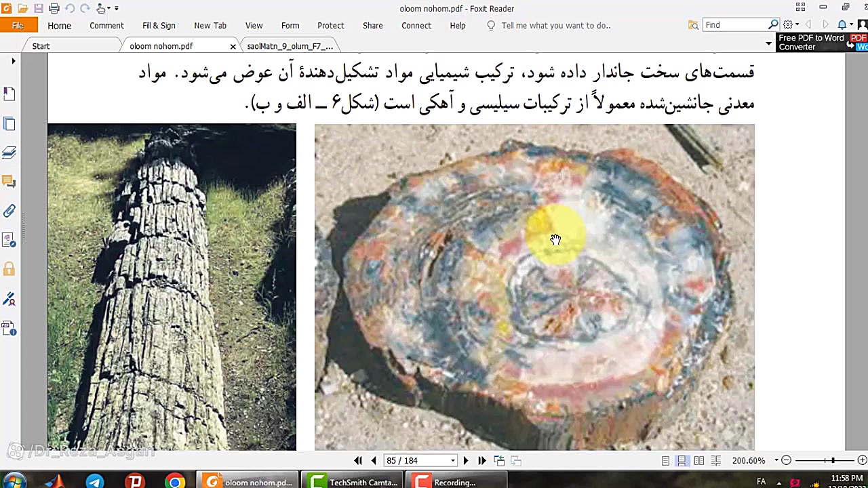Open the Protect ribbon tab
Screen dimensions: 868x488
point(331,25)
